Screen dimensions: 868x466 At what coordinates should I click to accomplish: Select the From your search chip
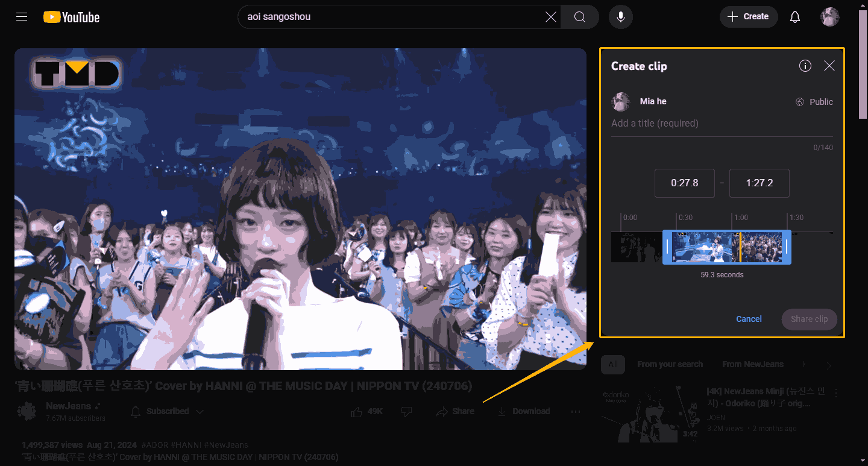pyautogui.click(x=670, y=364)
